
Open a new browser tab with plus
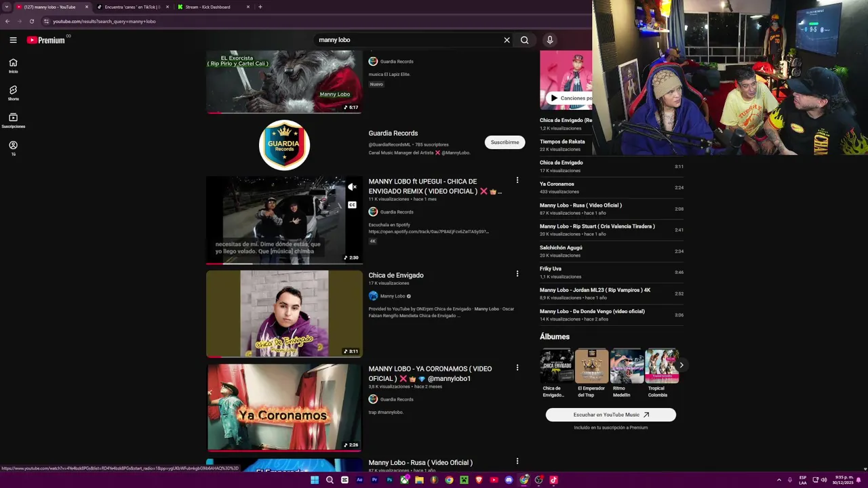[260, 7]
